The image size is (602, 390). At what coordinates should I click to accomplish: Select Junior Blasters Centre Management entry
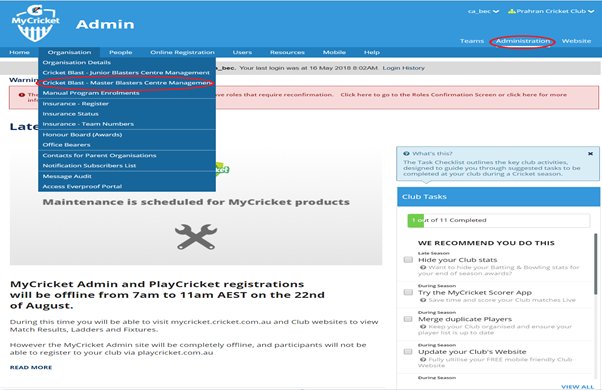click(127, 73)
